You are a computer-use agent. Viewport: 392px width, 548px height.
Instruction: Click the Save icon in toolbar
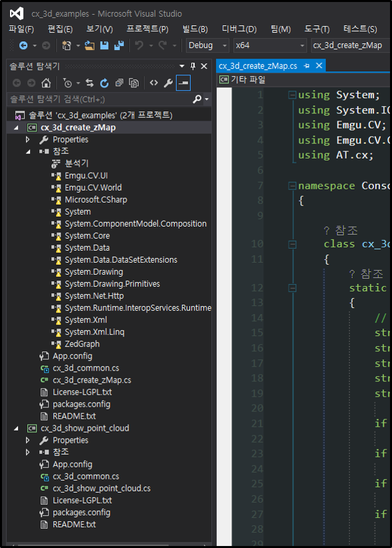[104, 45]
